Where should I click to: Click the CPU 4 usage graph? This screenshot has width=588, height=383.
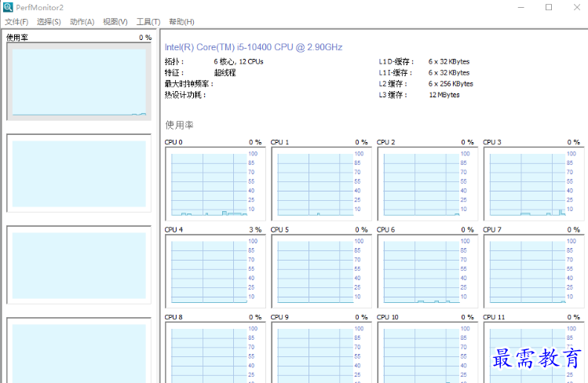click(x=209, y=271)
